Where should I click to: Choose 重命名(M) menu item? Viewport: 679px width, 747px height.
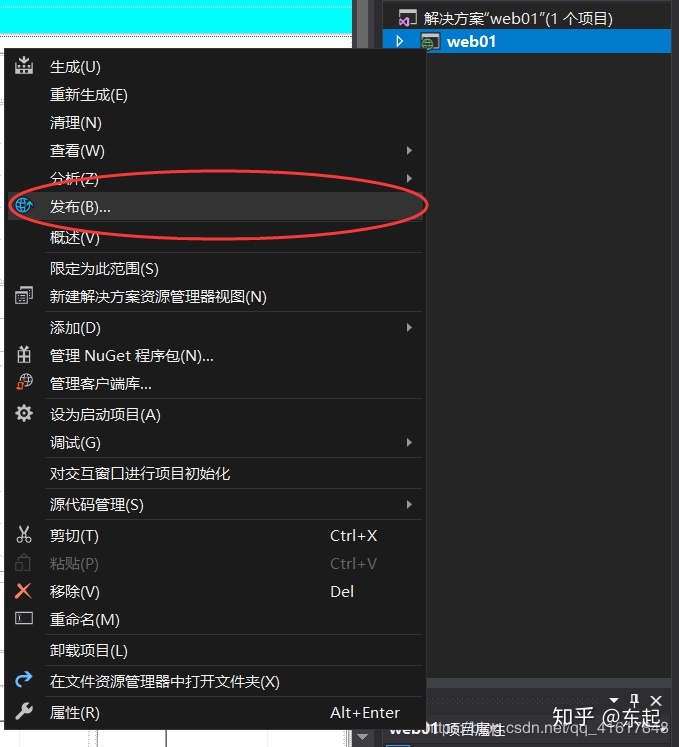pos(214,619)
